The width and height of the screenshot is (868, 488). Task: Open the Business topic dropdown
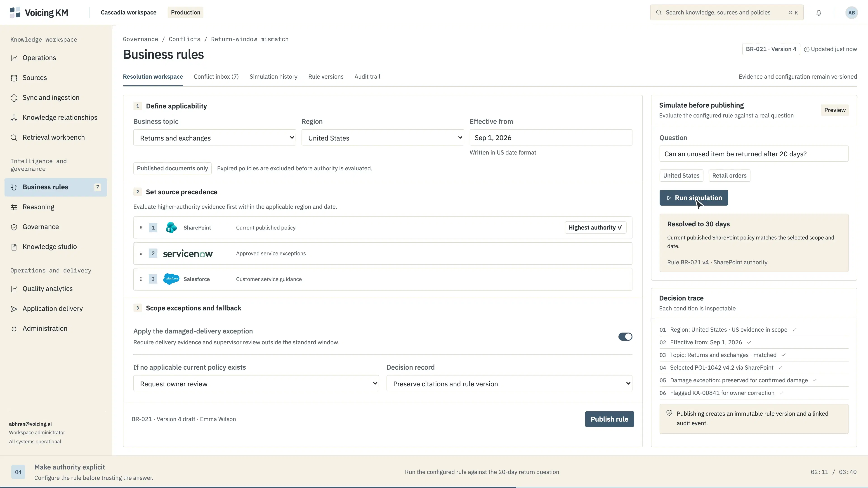click(215, 138)
